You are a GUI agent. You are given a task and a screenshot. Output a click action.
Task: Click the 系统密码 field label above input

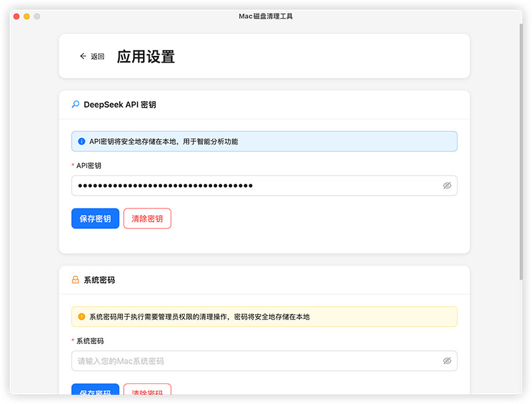click(x=90, y=341)
